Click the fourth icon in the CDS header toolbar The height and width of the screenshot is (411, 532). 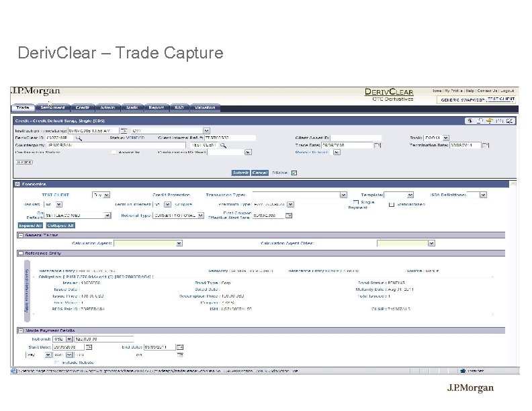coord(500,121)
